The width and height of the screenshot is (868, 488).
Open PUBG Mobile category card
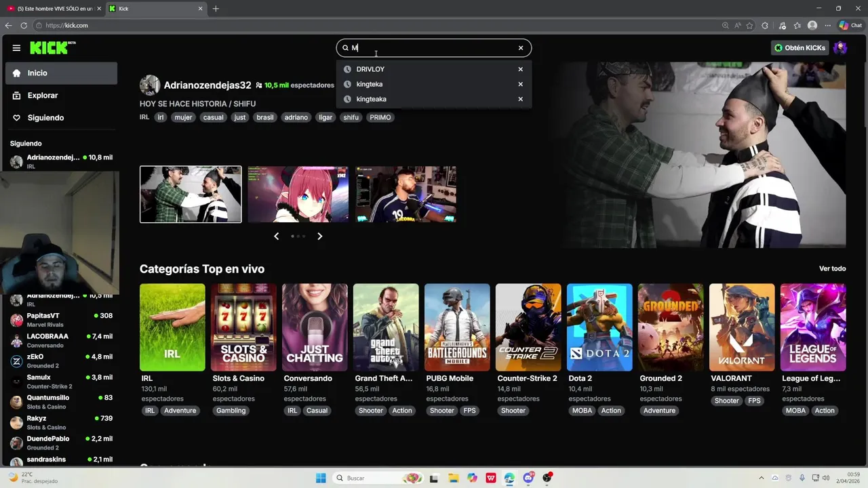pos(457,327)
